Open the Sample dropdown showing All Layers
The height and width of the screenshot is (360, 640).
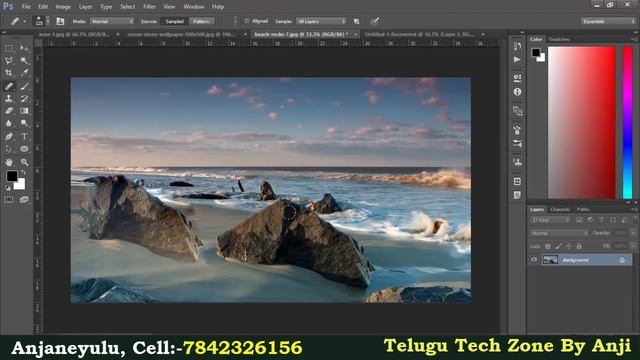click(x=321, y=21)
